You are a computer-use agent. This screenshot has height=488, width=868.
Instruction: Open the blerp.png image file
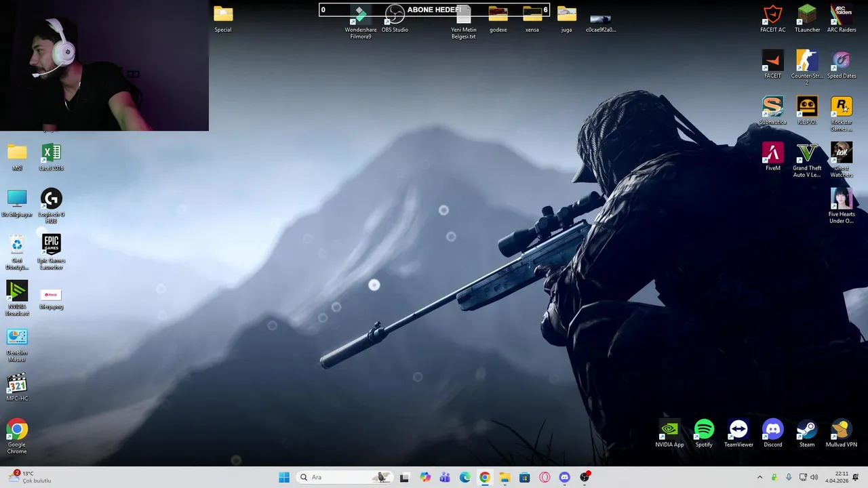[52, 298]
